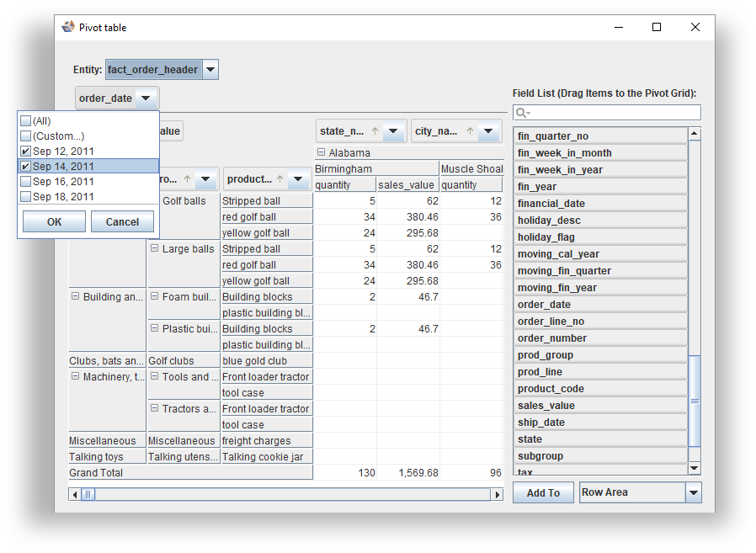Click the sort arrow on product... column header

[x=280, y=179]
